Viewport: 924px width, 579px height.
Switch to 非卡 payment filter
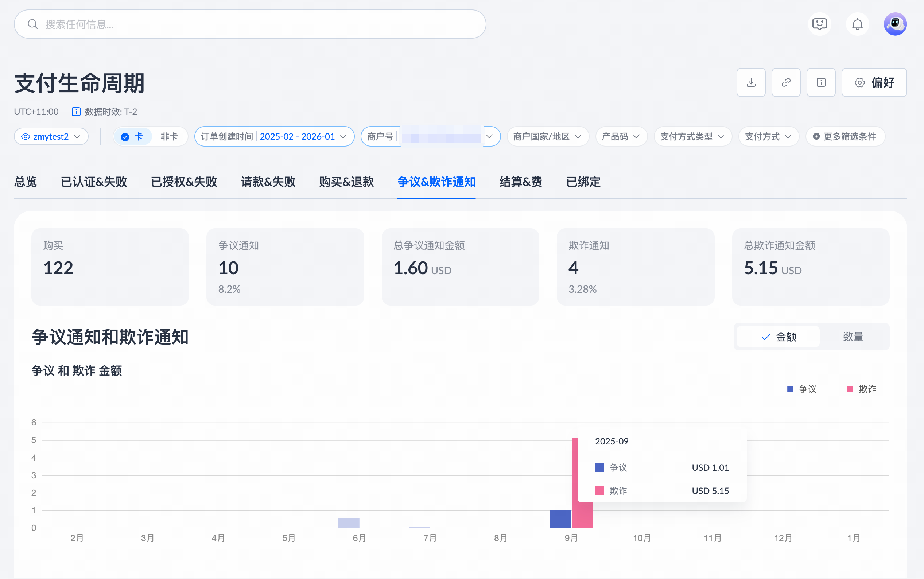point(169,136)
